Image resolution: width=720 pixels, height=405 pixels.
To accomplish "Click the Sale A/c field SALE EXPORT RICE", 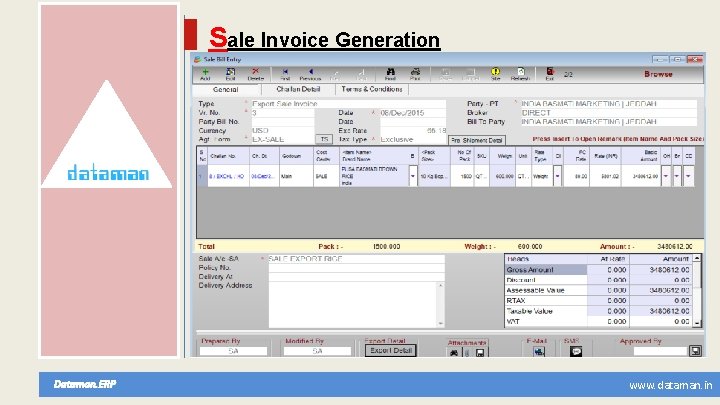I will (x=356, y=259).
